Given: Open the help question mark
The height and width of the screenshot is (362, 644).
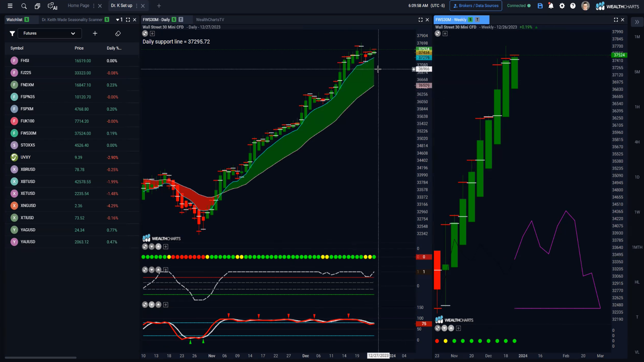Looking at the screenshot, I should click(x=573, y=6).
